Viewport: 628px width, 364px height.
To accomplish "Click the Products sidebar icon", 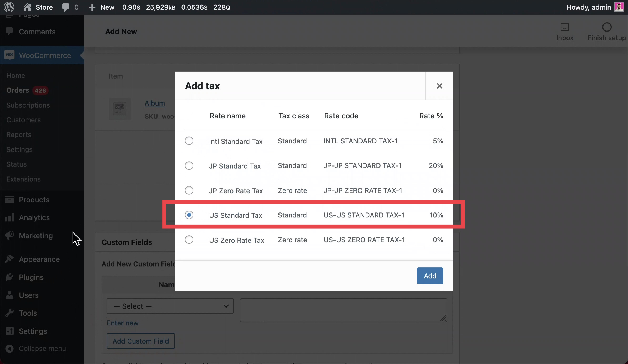I will (9, 200).
